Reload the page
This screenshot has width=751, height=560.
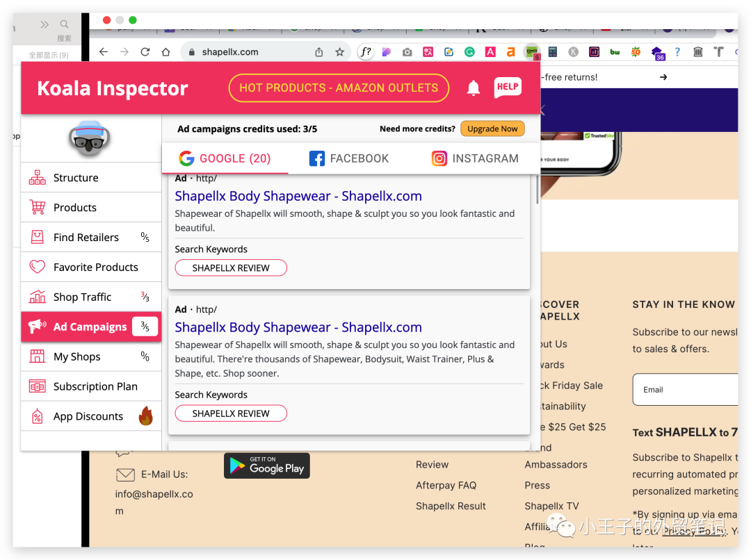coord(145,51)
